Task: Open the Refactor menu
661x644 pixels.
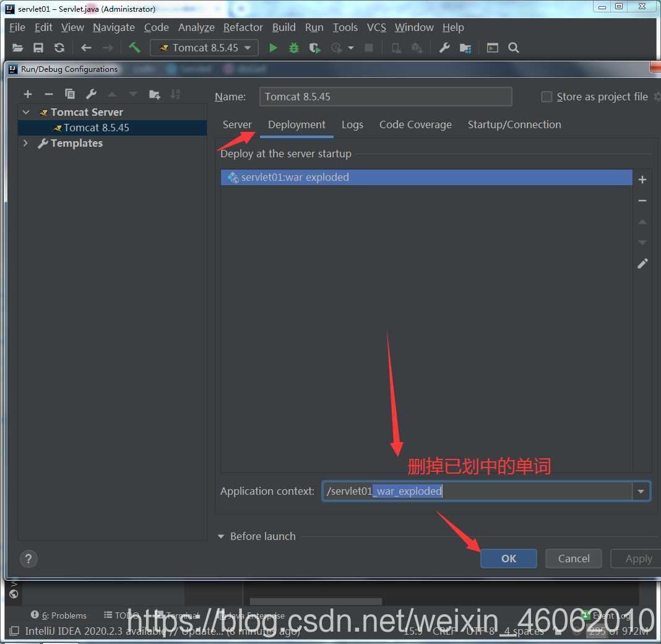Action: pos(243,27)
